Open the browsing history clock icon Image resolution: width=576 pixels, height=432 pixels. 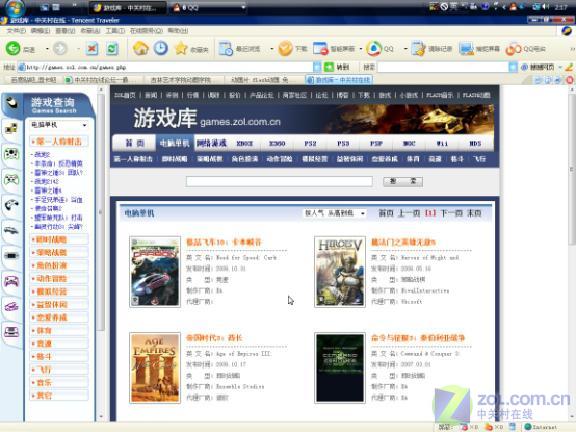pos(161,48)
